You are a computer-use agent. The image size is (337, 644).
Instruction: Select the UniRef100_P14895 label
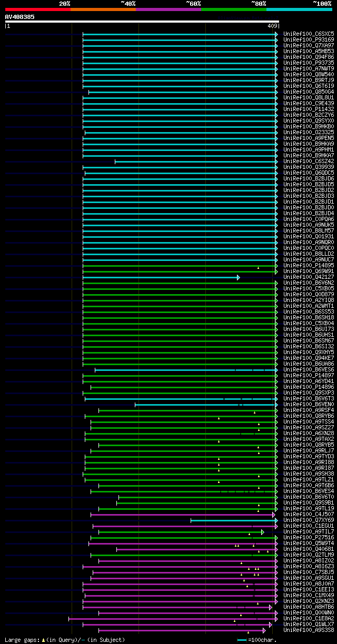click(x=309, y=266)
